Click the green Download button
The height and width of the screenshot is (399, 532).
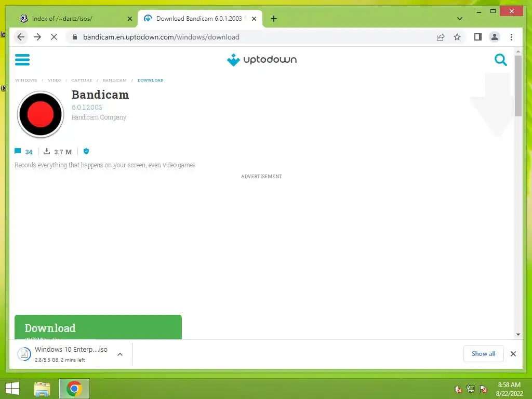(x=98, y=327)
